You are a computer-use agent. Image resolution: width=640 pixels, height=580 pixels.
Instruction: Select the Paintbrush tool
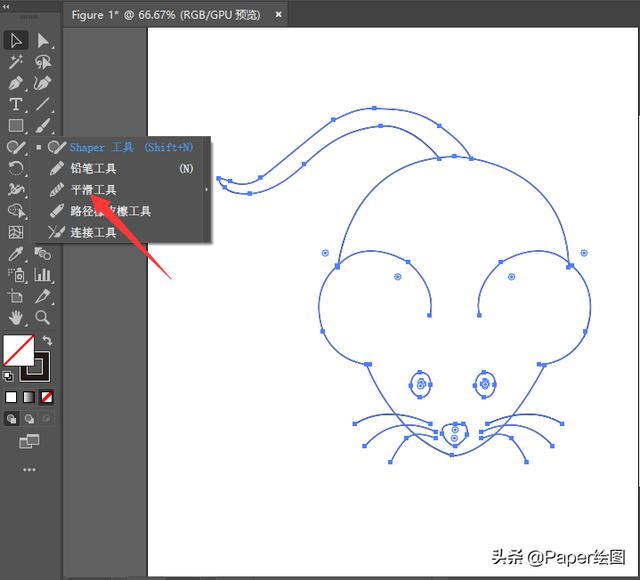point(42,126)
